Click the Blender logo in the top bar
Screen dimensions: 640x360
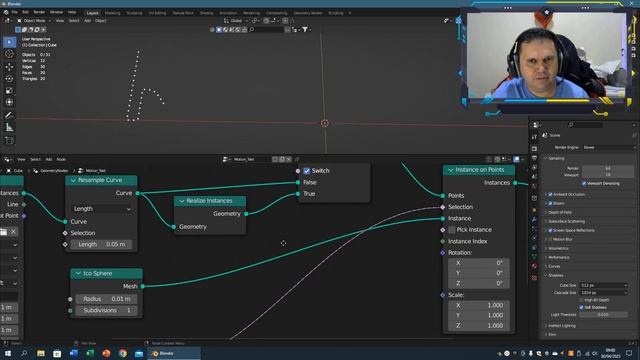point(6,13)
